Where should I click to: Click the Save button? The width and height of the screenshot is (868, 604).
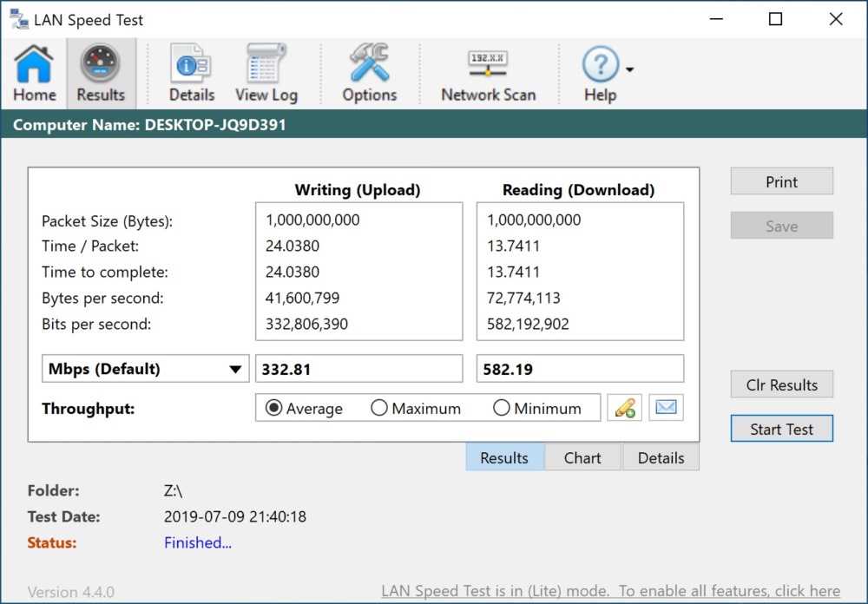click(782, 226)
